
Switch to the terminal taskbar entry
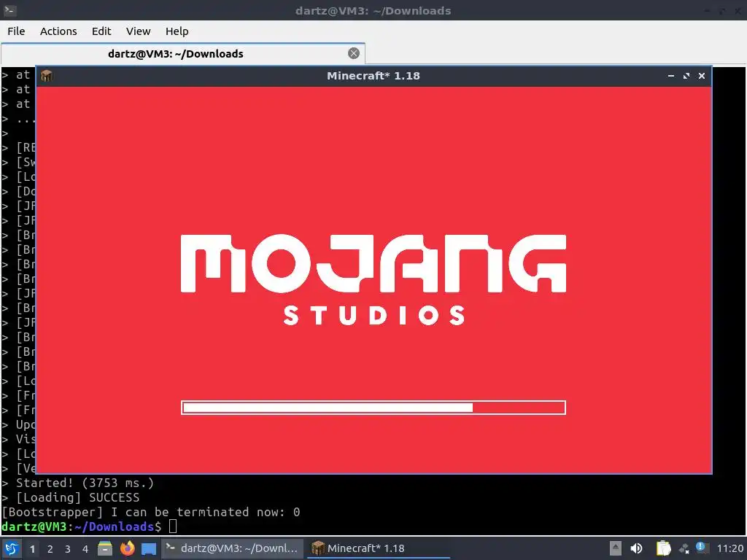232,548
